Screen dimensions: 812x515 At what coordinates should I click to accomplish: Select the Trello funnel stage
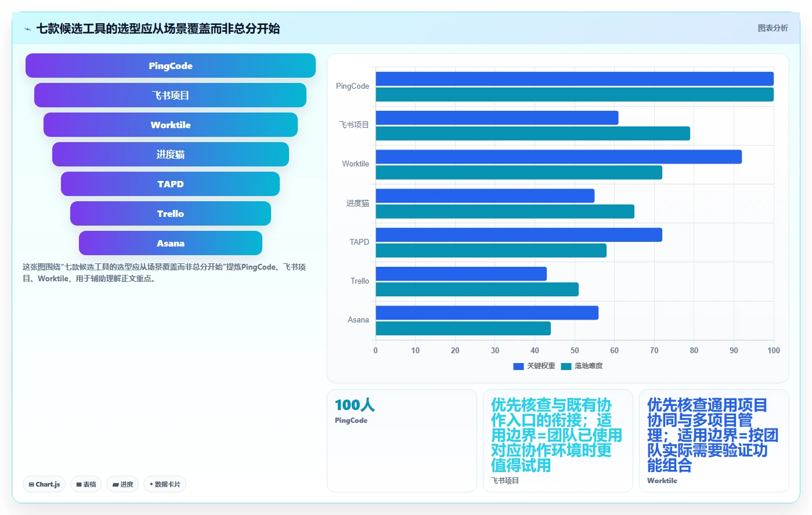[171, 213]
